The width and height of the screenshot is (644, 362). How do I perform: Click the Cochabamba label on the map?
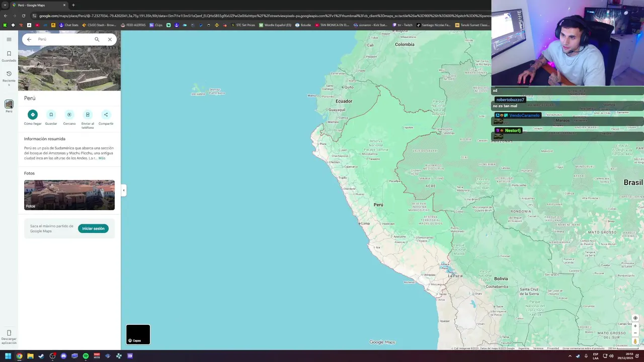pos(497,287)
